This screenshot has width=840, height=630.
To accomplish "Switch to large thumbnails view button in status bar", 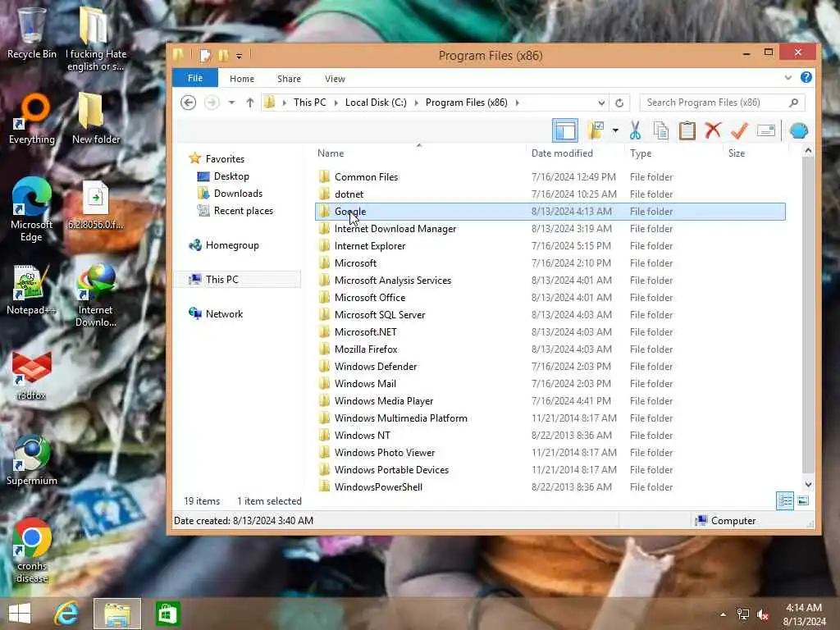I will (802, 501).
